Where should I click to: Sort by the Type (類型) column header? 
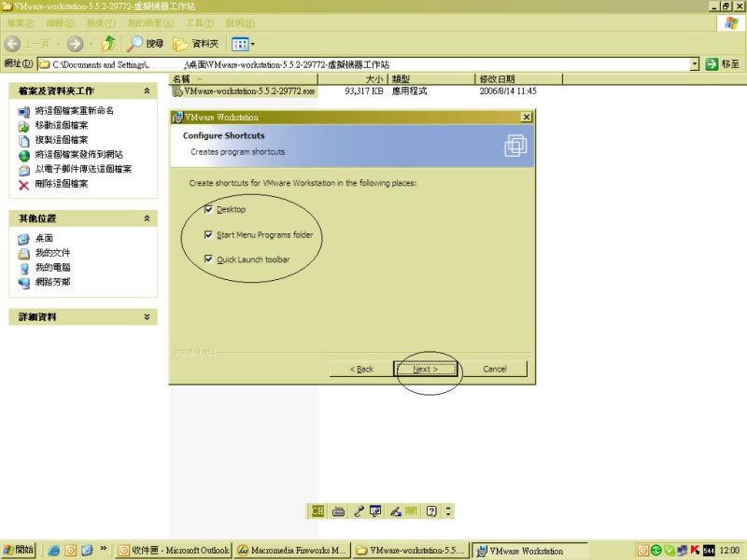point(431,79)
